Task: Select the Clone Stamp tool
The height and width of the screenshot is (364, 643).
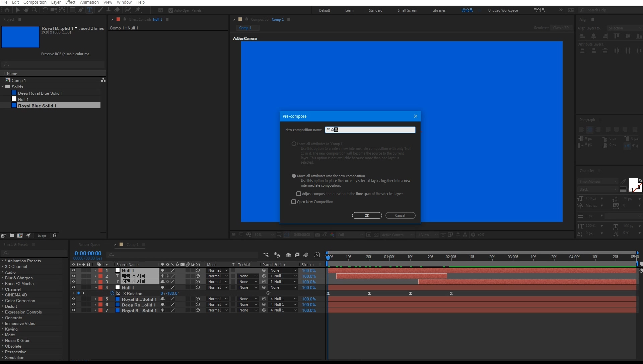Action: tap(109, 10)
